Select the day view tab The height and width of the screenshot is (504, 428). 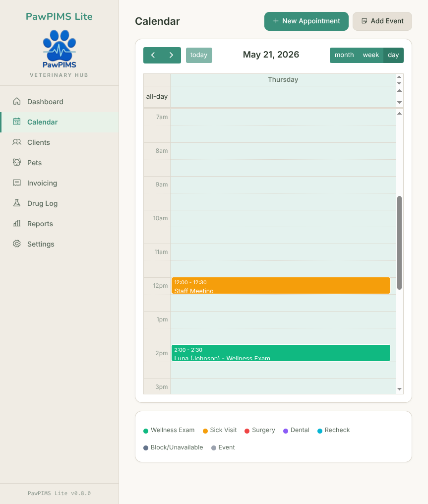pos(393,55)
